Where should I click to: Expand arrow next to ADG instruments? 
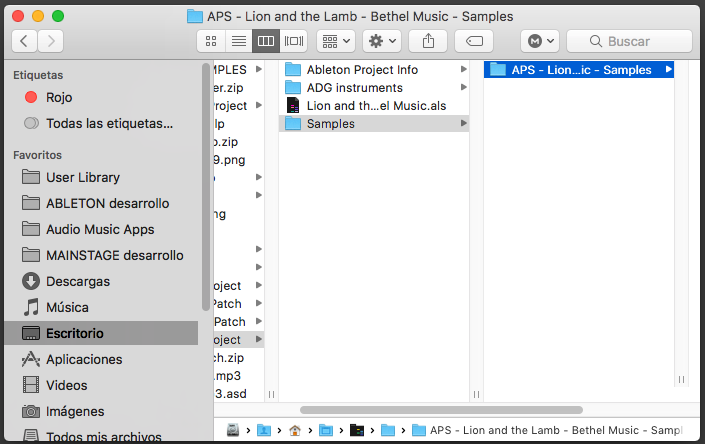(463, 87)
